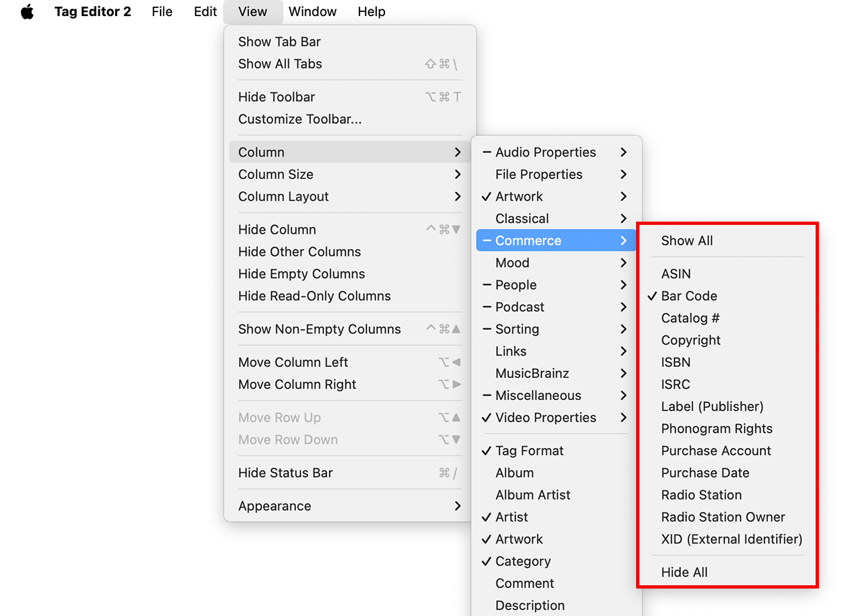Choose Show Tab Bar

click(350, 42)
